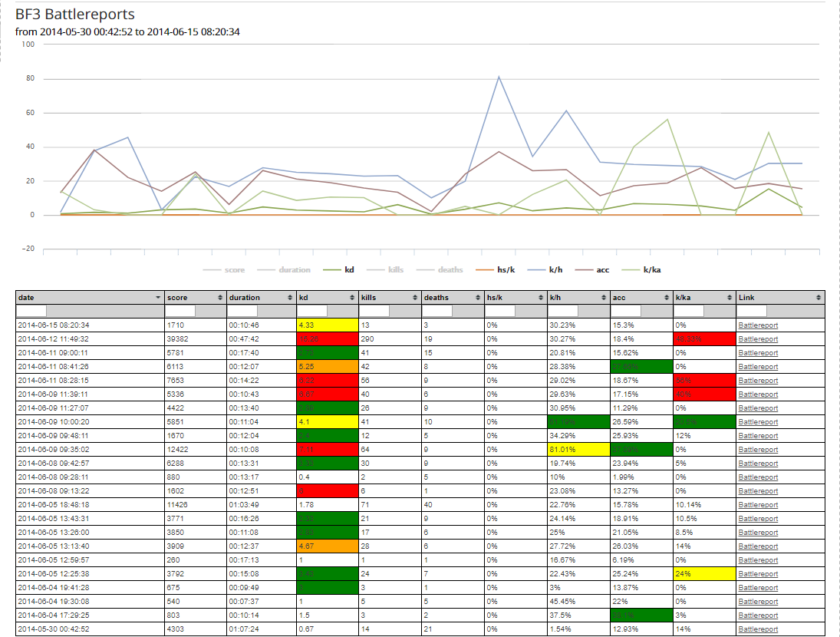Toggle the acc series in chart legend
The width and height of the screenshot is (840, 637).
coord(592,270)
